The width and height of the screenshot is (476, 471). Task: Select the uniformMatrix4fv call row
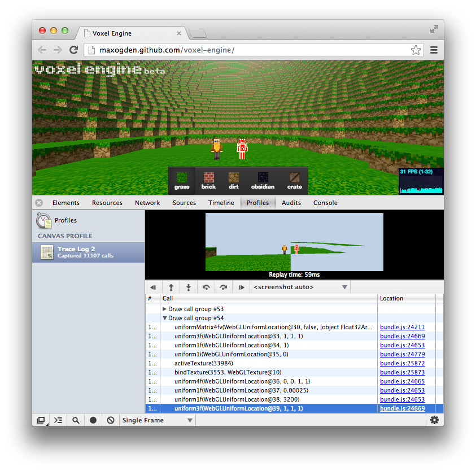pos(294,327)
